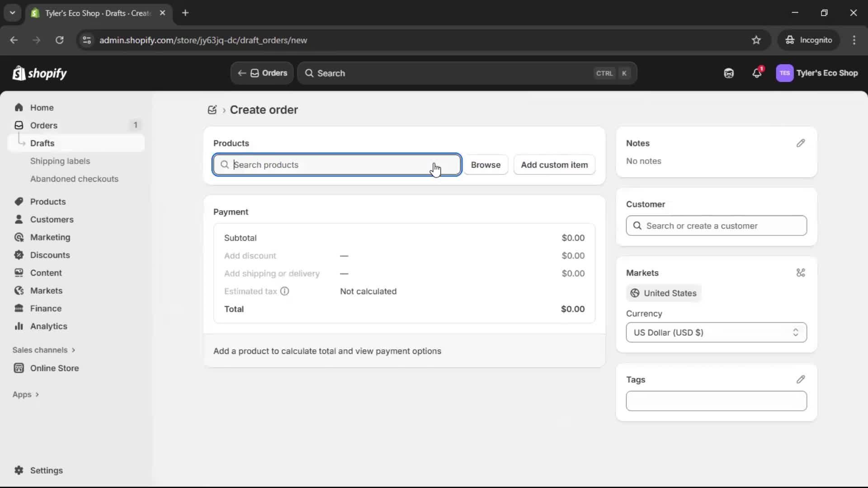
Task: Edit Tags using the pencil icon
Action: click(x=801, y=379)
